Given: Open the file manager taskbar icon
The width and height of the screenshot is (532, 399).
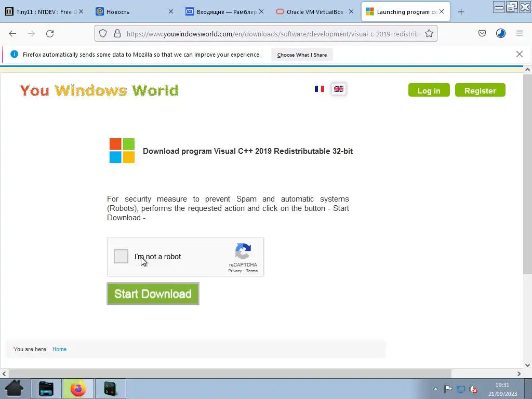Looking at the screenshot, I should (x=46, y=389).
